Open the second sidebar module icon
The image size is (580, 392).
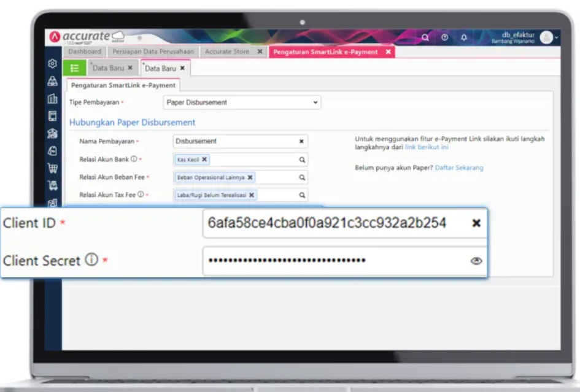pyautogui.click(x=53, y=81)
